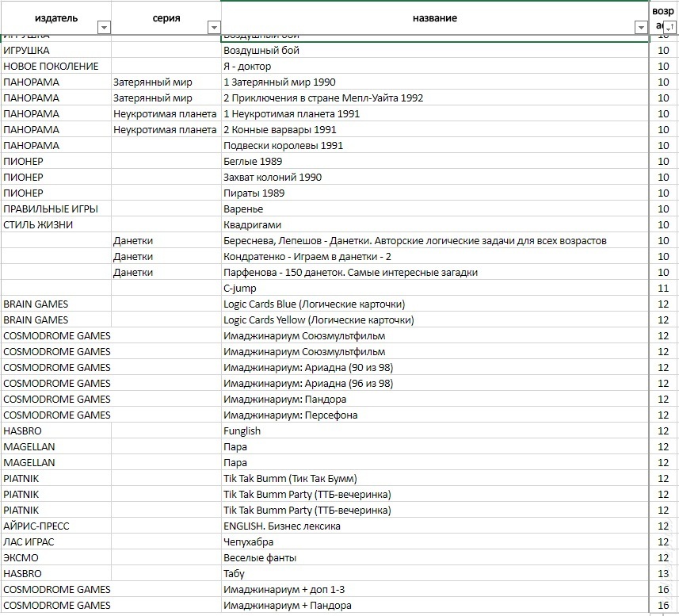This screenshot has height=616, width=679.
Task: Select cell 'НОВОЕ ПОКОЛЕНИЕ'
Action: tap(56, 67)
